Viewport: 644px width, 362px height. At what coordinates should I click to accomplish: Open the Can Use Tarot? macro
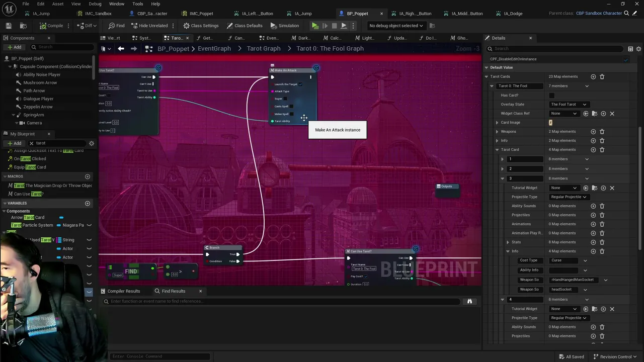coord(28,194)
